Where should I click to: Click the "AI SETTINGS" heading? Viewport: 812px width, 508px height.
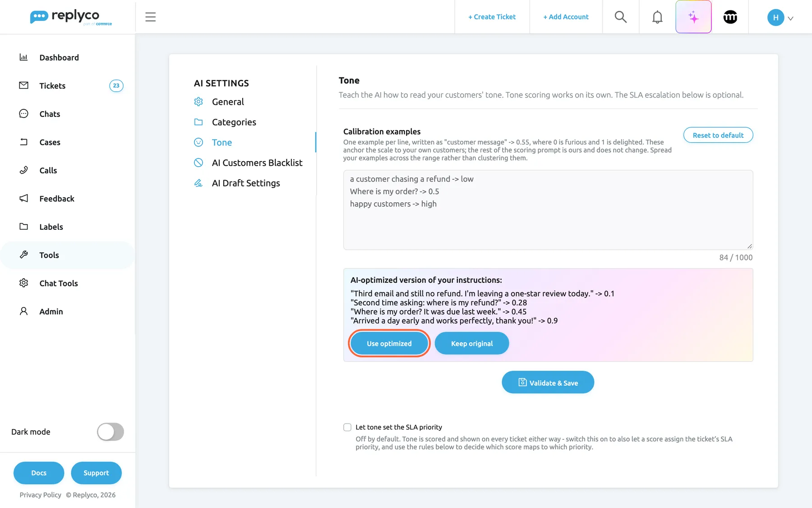[x=221, y=83]
